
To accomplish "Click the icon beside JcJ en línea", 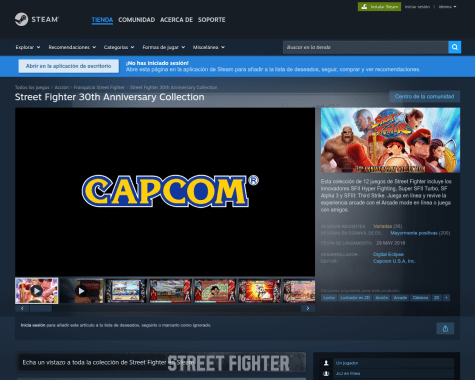I will [x=326, y=373].
